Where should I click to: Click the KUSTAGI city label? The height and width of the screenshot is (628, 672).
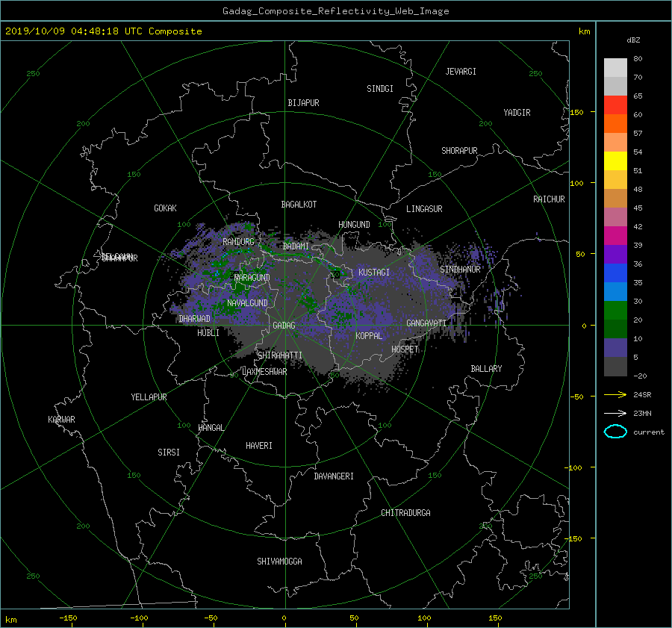pos(374,273)
